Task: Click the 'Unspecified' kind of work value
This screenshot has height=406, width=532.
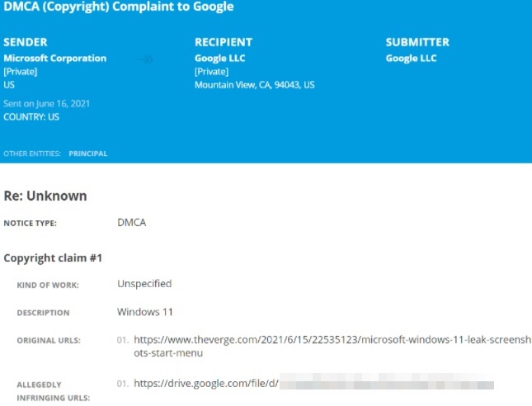Action: [x=144, y=284]
